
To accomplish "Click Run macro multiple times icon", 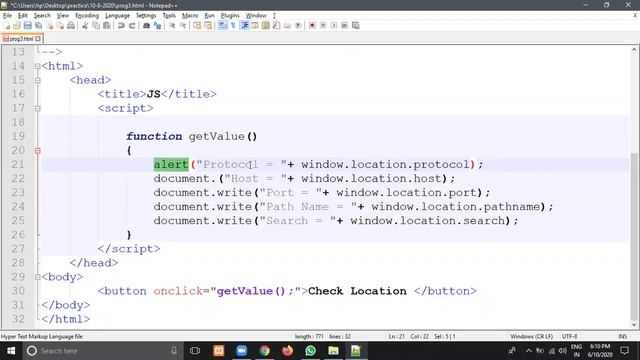I will point(344,25).
